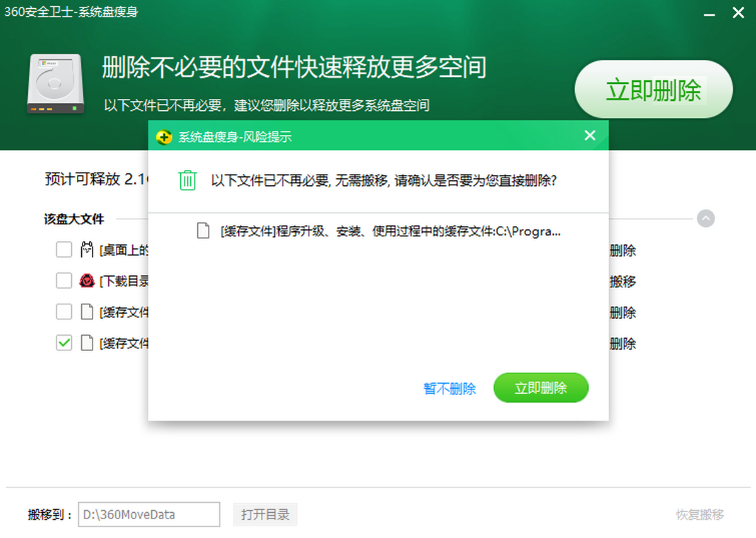
Task: Close the 风险提示 dialog with the X
Action: pos(590,135)
